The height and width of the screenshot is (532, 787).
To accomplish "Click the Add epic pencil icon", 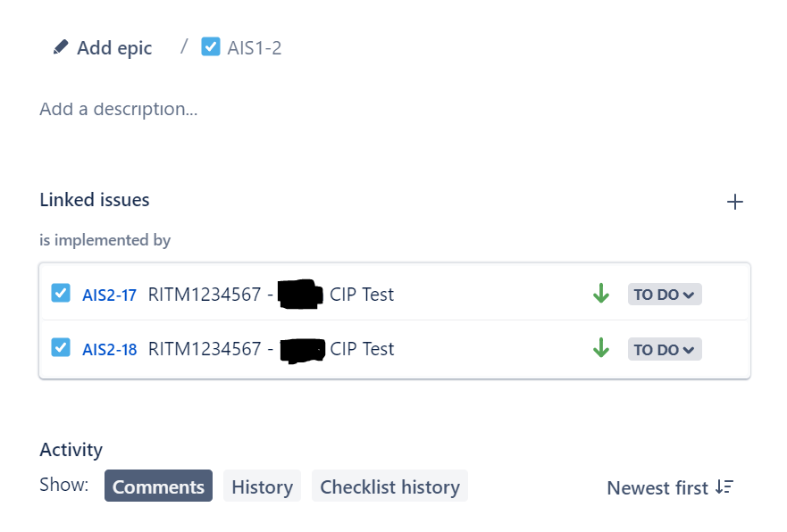I will tap(59, 46).
